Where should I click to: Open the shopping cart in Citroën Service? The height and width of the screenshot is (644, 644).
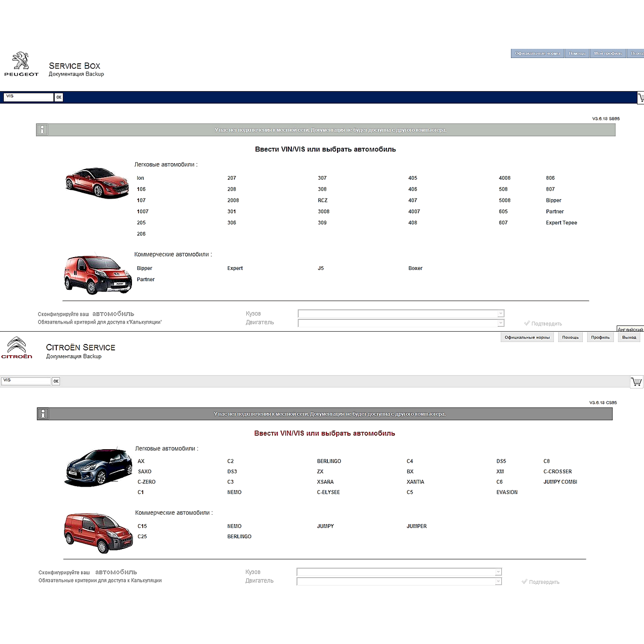636,382
